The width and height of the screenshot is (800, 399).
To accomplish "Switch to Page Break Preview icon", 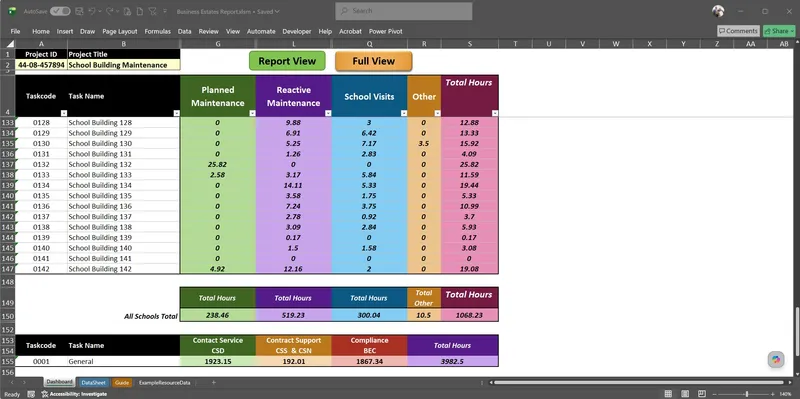I will 702,394.
